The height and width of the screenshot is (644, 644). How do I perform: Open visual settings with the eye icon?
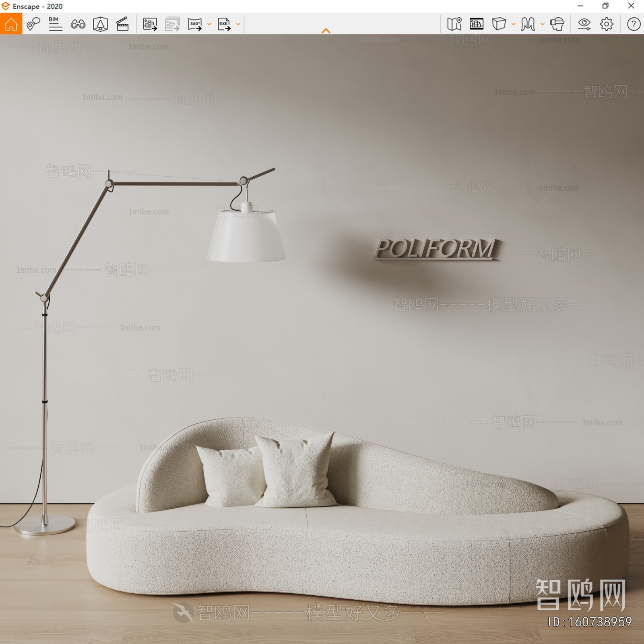coord(584,24)
